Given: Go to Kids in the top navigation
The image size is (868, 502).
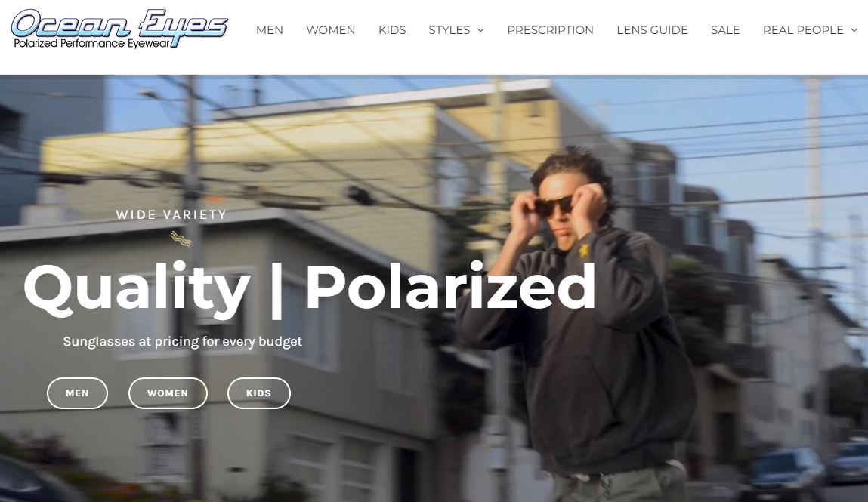Looking at the screenshot, I should [x=392, y=30].
